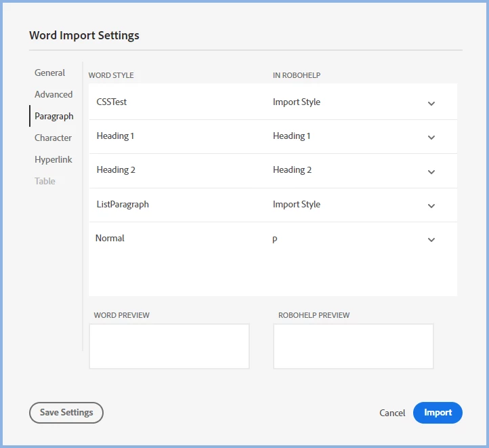
Task: Switch to the General tab
Action: [x=50, y=73]
